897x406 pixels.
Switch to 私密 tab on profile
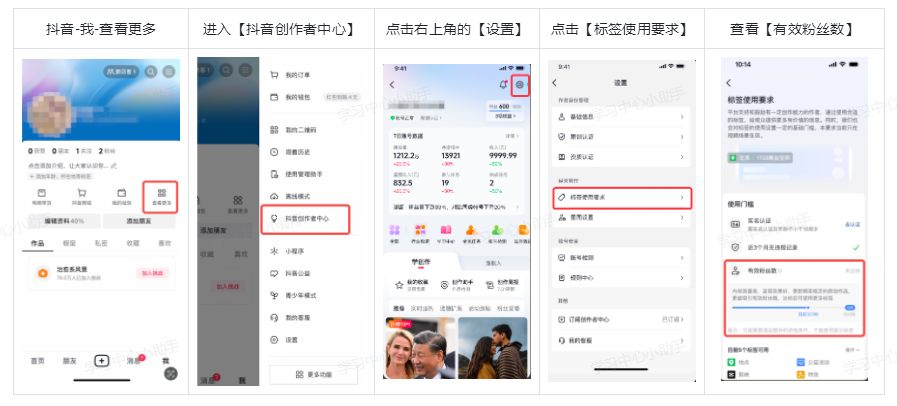[101, 243]
